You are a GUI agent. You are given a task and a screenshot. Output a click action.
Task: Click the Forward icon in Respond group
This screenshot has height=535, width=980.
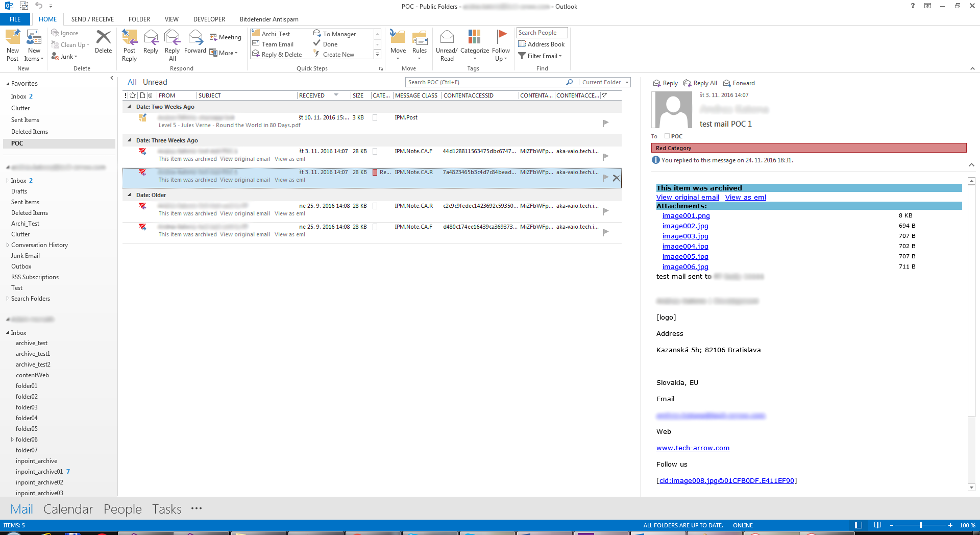(195, 38)
